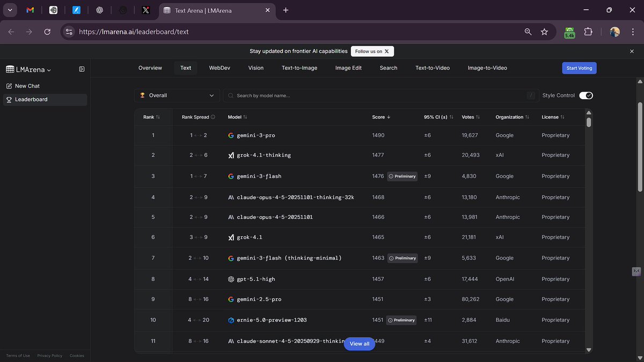The image size is (644, 362).
Task: Click the leaderboard table scrollbar thumb
Action: pos(589,122)
